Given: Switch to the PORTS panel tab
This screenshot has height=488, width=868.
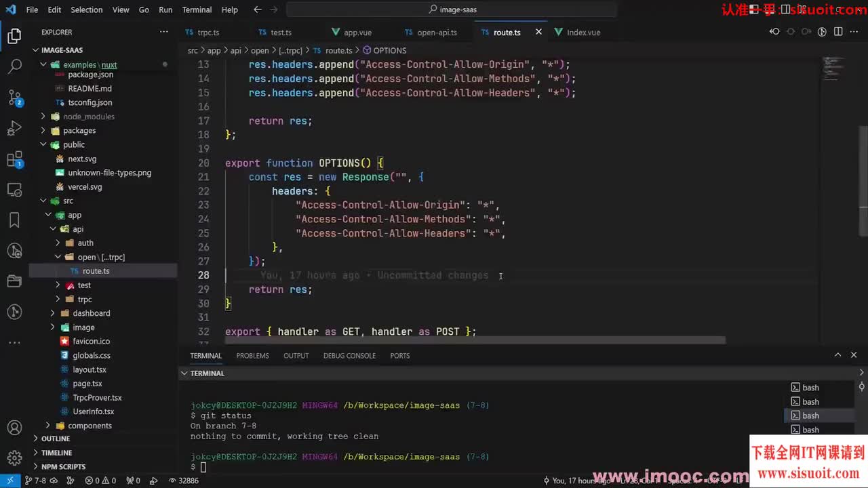Looking at the screenshot, I should click(400, 355).
